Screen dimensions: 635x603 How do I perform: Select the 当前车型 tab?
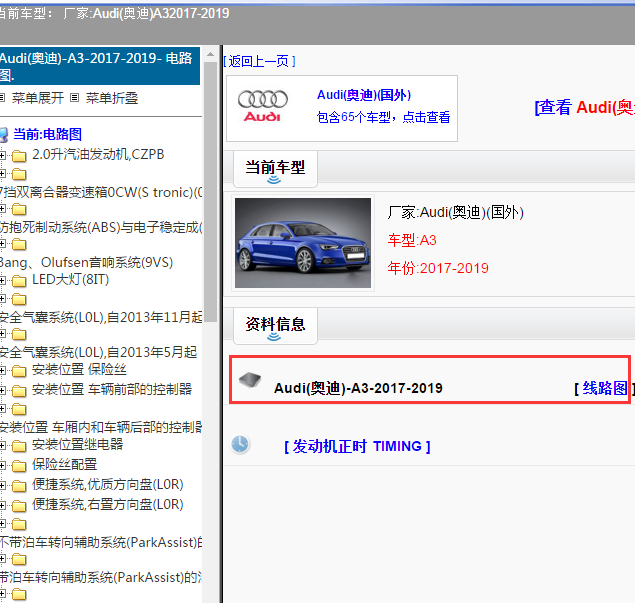pos(275,168)
